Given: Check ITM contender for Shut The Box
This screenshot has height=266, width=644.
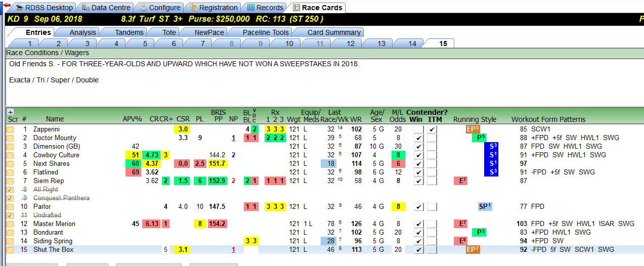Looking at the screenshot, I should coord(432,250).
